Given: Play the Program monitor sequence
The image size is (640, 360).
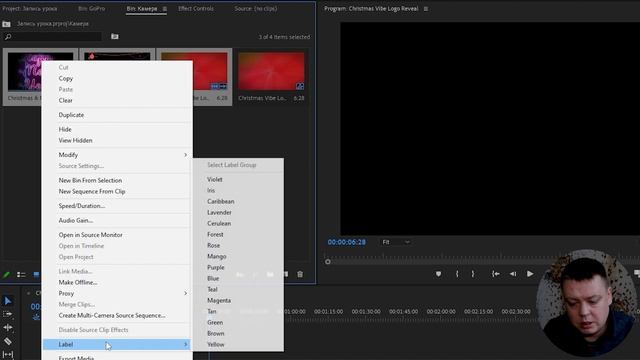Looking at the screenshot, I should (530, 274).
